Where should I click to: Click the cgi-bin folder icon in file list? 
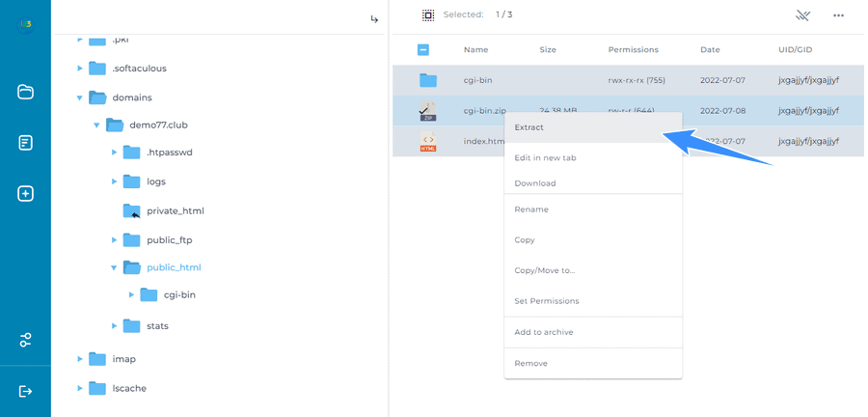(428, 80)
